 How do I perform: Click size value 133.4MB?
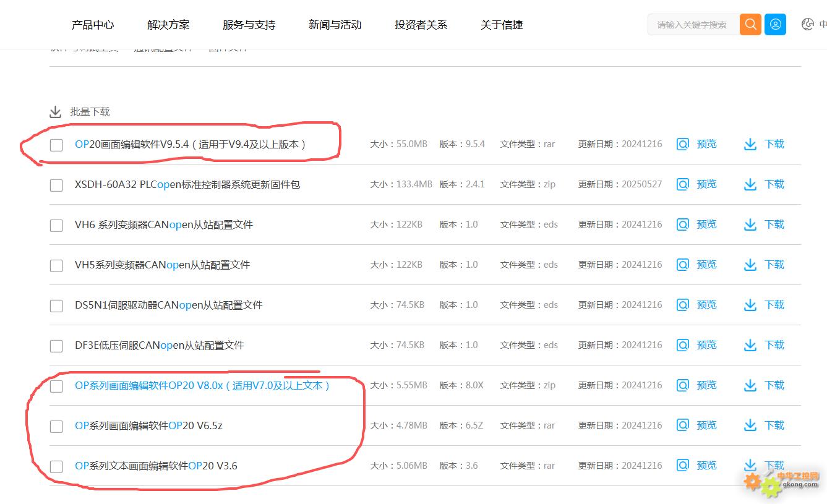(414, 184)
